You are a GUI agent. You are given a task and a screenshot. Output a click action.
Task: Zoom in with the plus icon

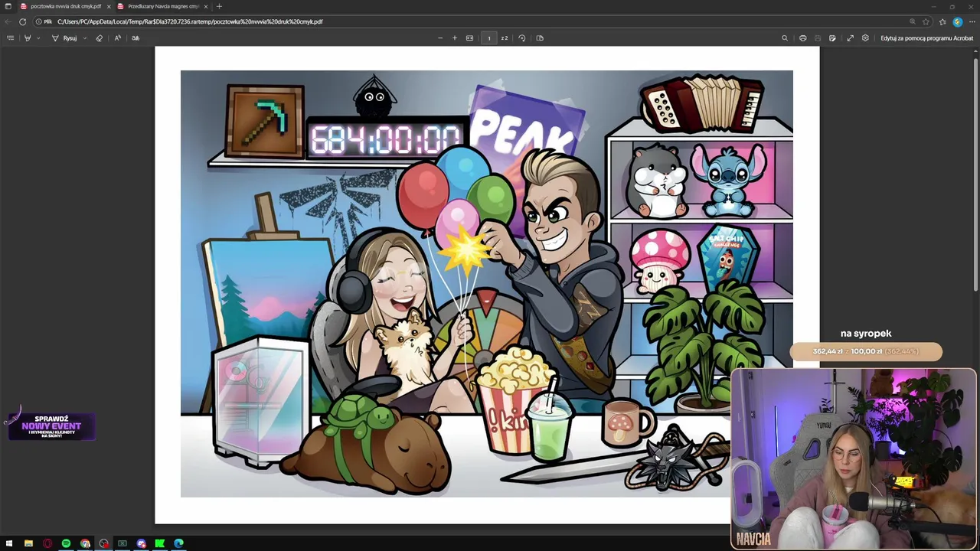coord(455,38)
